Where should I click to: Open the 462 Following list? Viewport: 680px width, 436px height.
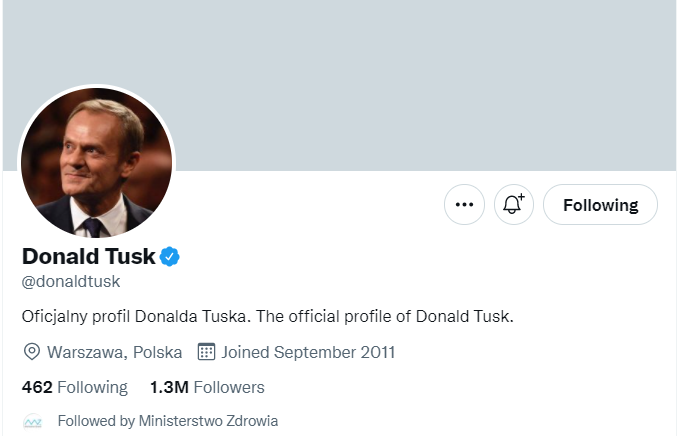93,387
